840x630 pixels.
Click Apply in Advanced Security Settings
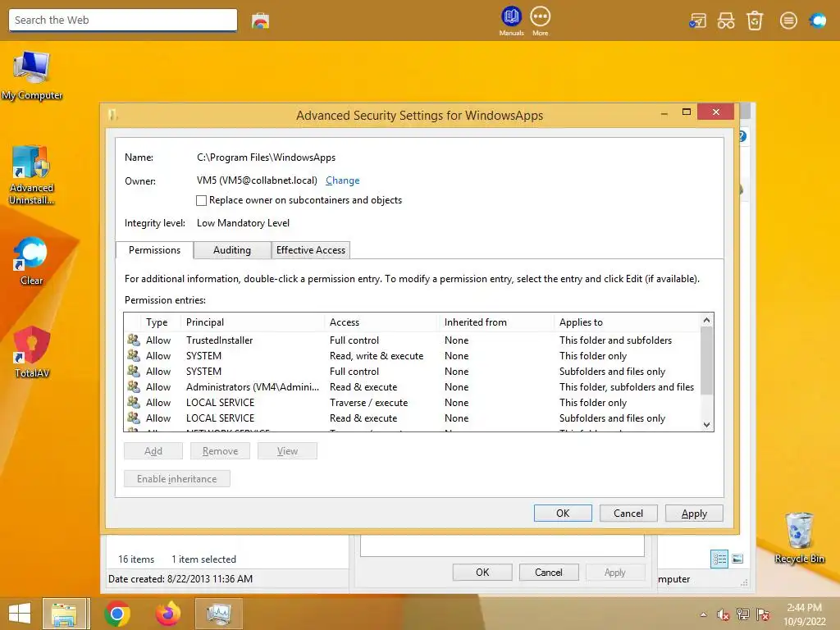[x=694, y=514]
